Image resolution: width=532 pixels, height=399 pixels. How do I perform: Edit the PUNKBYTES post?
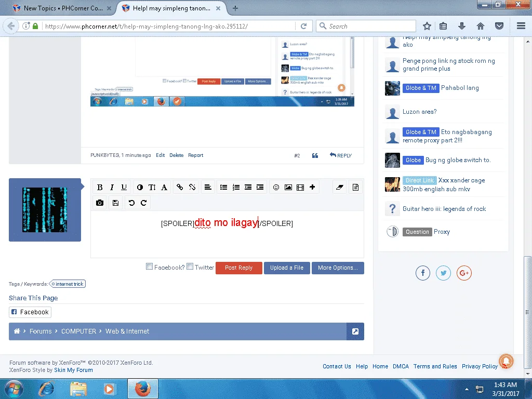click(160, 155)
